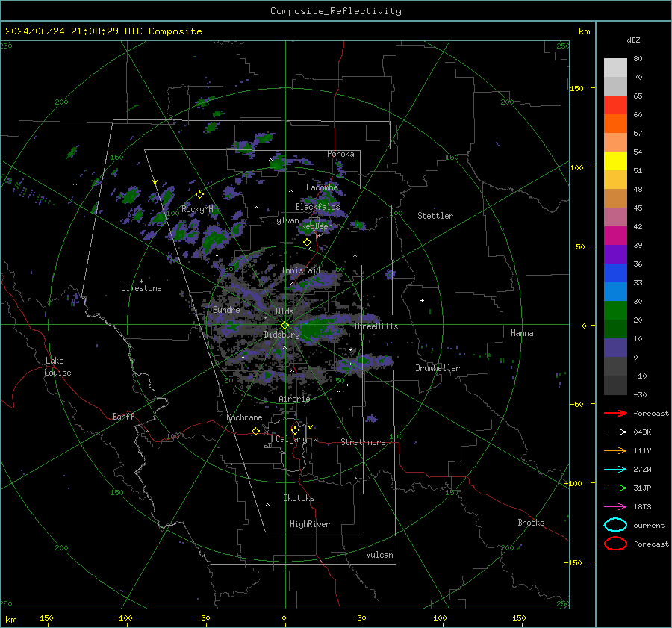The height and width of the screenshot is (628, 672).
Task: Click the Drumheller city label
Action: 438,368
